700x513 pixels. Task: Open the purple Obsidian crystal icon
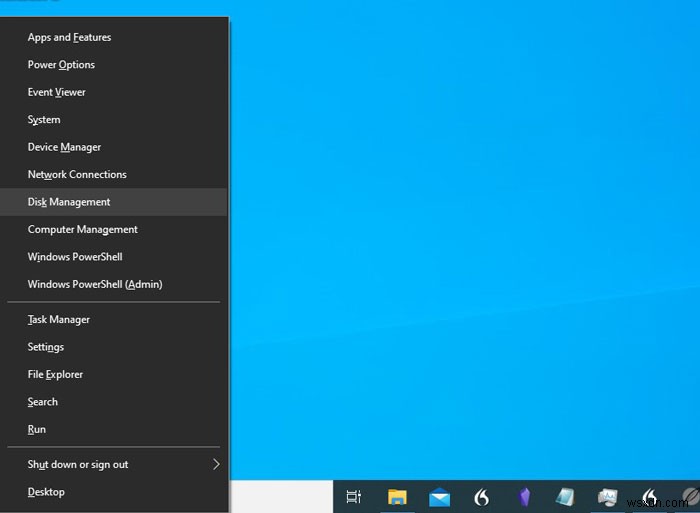[524, 497]
